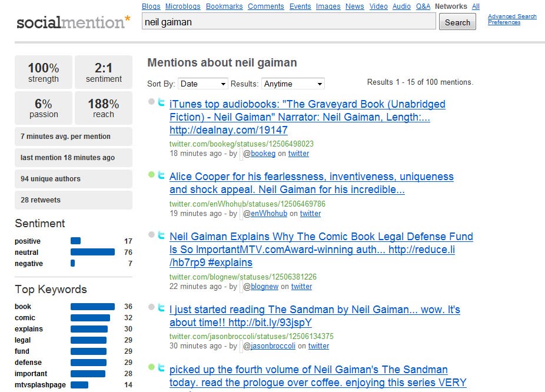Click the 6% passion stat box
545x392 pixels.
pyautogui.click(x=44, y=108)
